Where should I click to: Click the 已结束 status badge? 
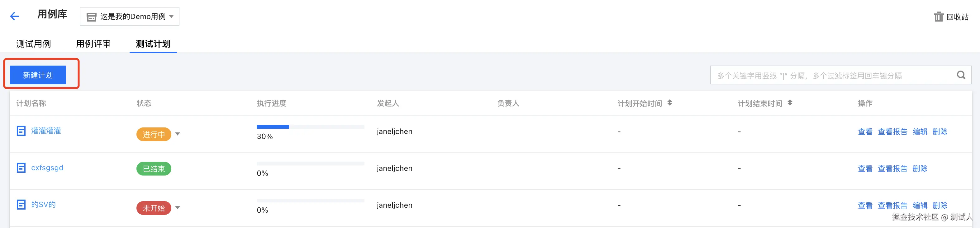[154, 169]
